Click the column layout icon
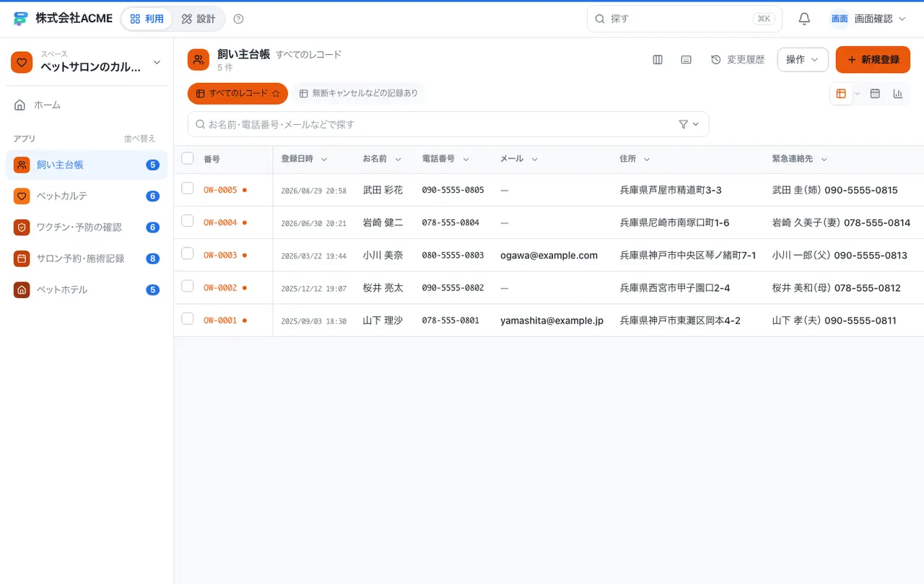The height and width of the screenshot is (584, 924). click(658, 60)
